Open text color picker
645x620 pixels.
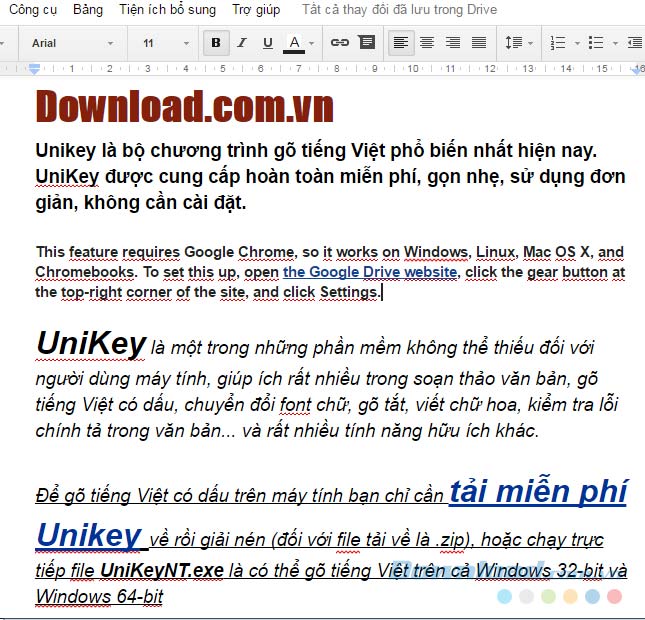[294, 43]
